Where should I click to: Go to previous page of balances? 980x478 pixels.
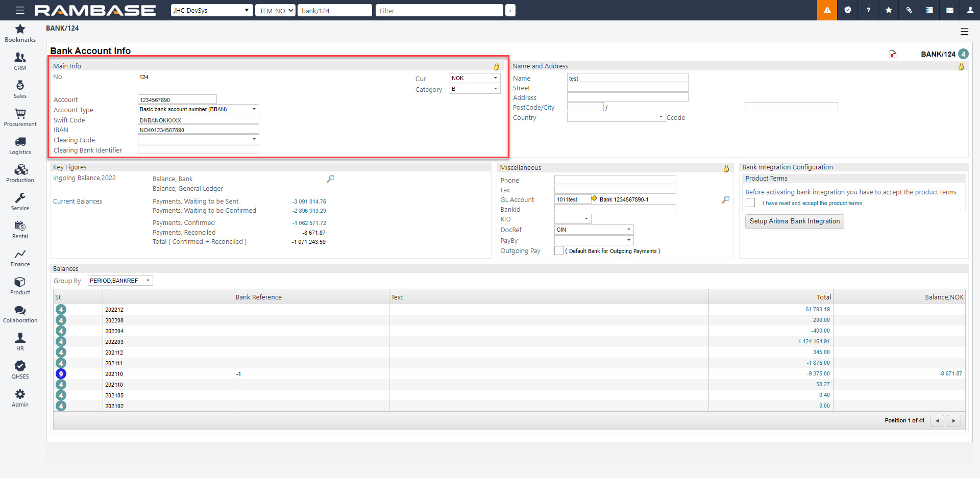(937, 421)
